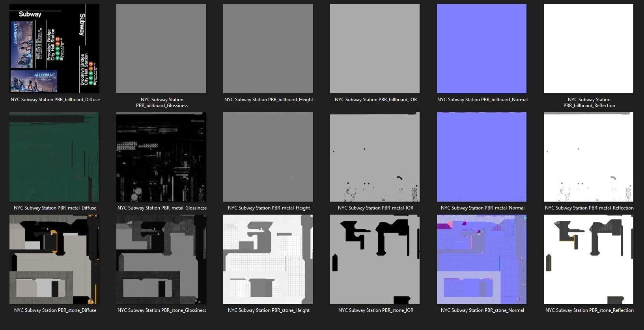The height and width of the screenshot is (330, 644).
Task: Click the file name 'NYC Subway Station PBR_billboard_Height'
Action: pyautogui.click(x=269, y=100)
